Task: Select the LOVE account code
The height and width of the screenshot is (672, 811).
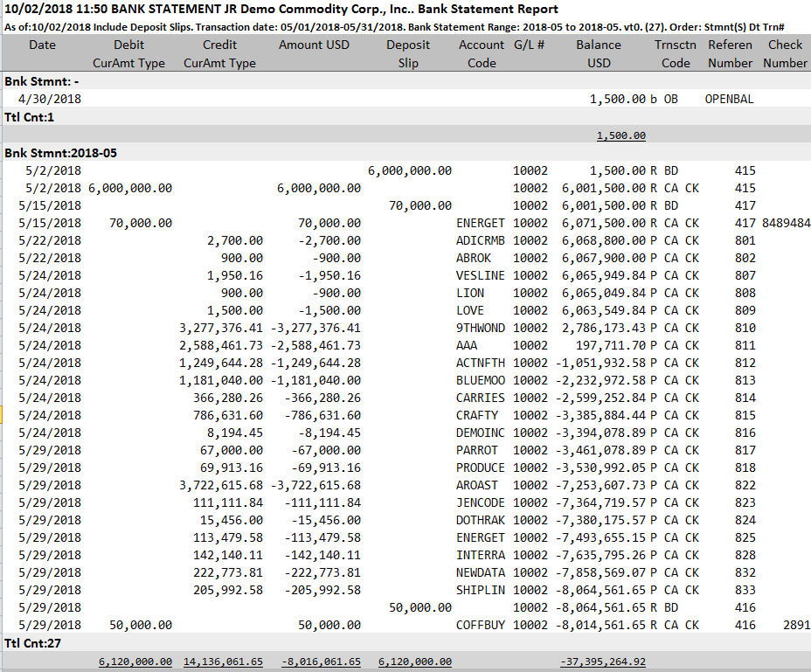Action: [469, 311]
